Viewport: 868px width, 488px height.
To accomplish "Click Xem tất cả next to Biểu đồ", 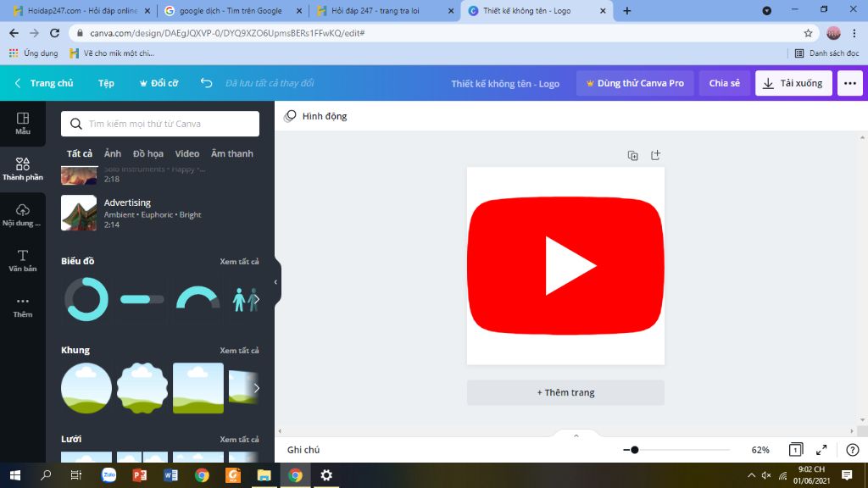I will point(239,261).
